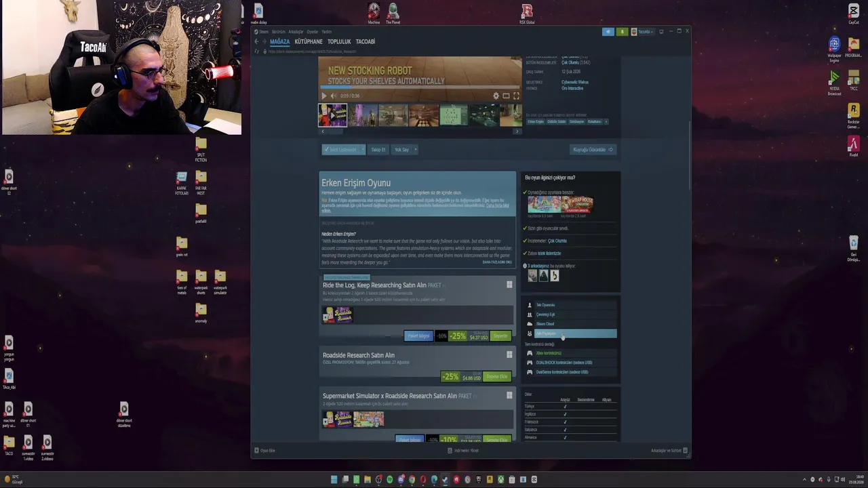Open the Yardım menu
This screenshot has height=488, width=868.
coord(326,32)
